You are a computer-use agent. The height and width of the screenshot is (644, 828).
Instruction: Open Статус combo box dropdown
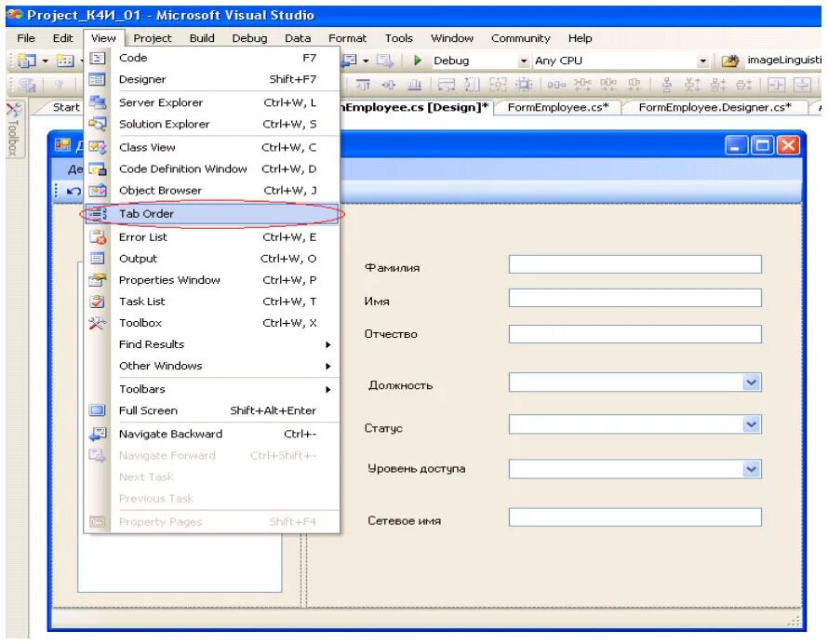click(x=751, y=424)
